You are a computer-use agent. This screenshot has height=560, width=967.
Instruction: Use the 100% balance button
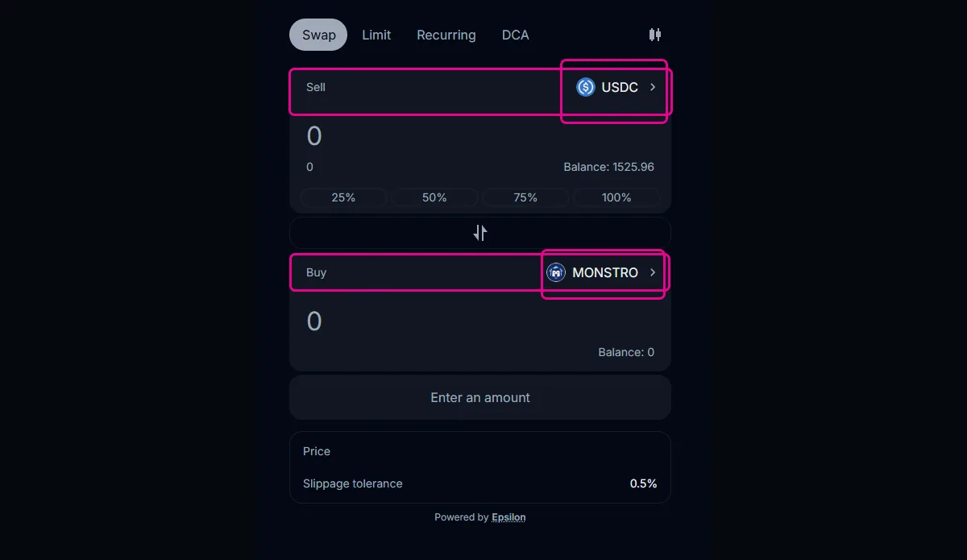(617, 197)
